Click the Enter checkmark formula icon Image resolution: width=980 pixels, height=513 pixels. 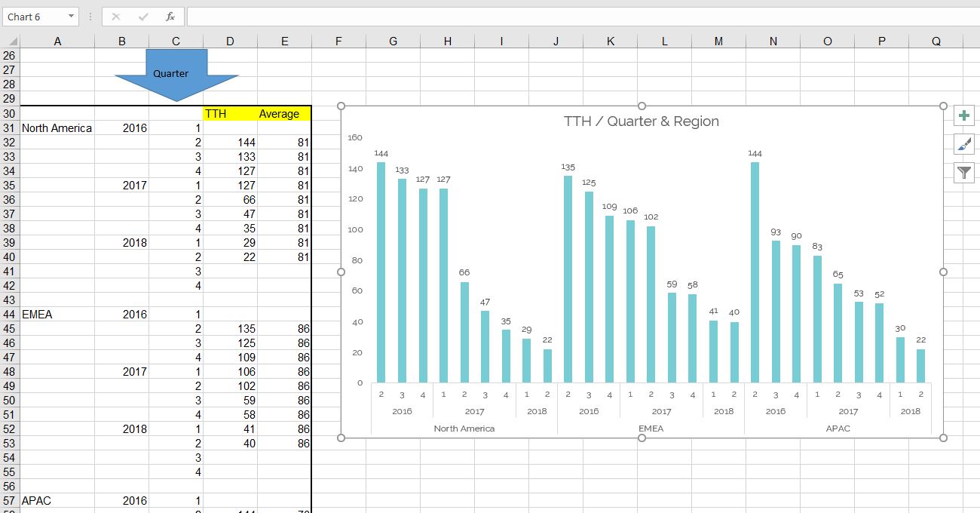pos(143,17)
